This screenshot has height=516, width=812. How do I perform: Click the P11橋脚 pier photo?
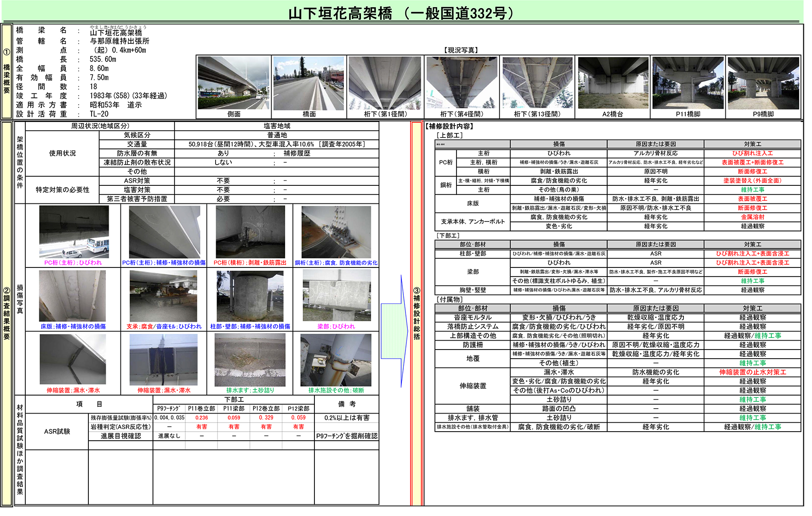click(688, 83)
